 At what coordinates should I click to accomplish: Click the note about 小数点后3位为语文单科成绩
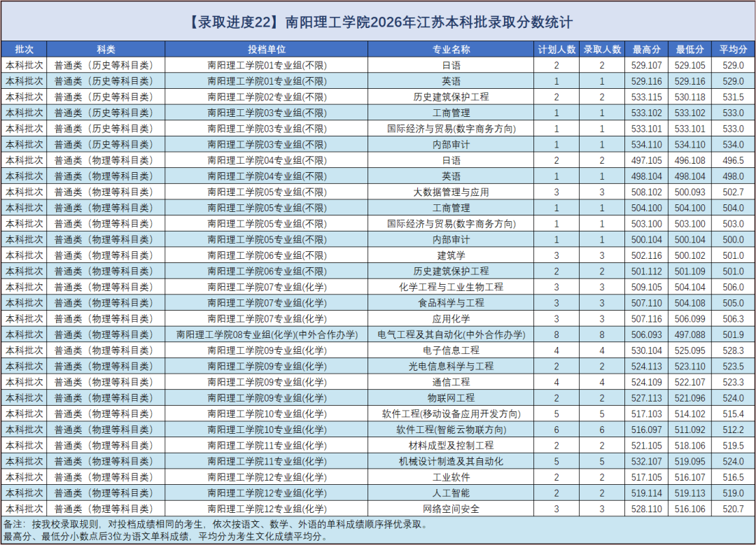[x=166, y=537]
